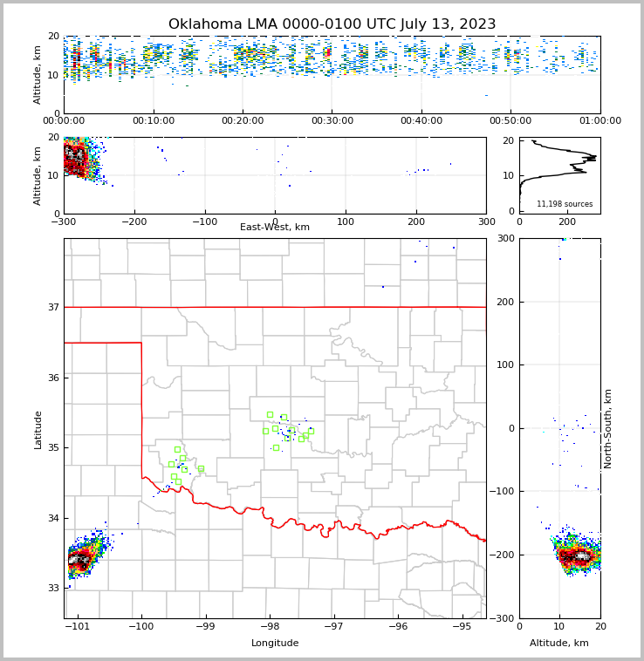Click the westernmost green station square on the map

click(x=171, y=464)
